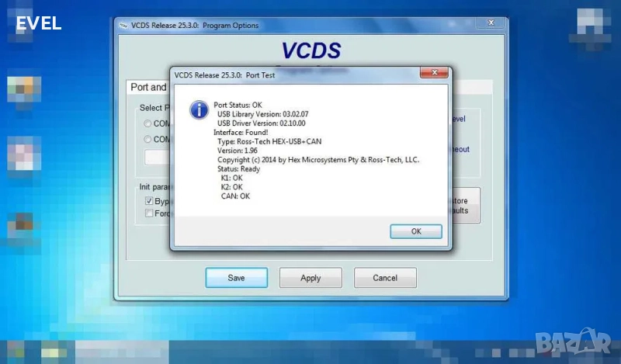Click the EVEL watermark text
Viewport: 621px width, 364px height.
[x=38, y=23]
